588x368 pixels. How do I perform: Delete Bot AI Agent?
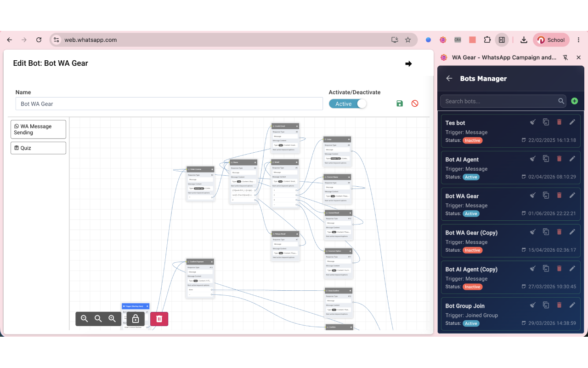(559, 159)
